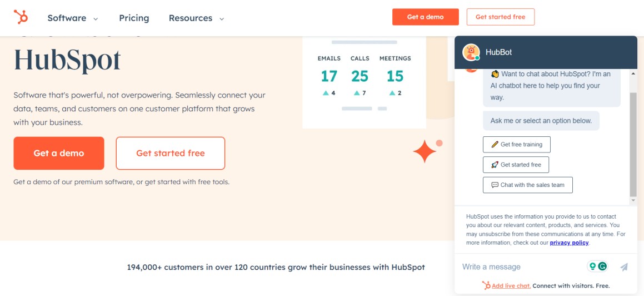The height and width of the screenshot is (296, 644).
Task: Click the HubBot avatar in chat header
Action: click(471, 52)
